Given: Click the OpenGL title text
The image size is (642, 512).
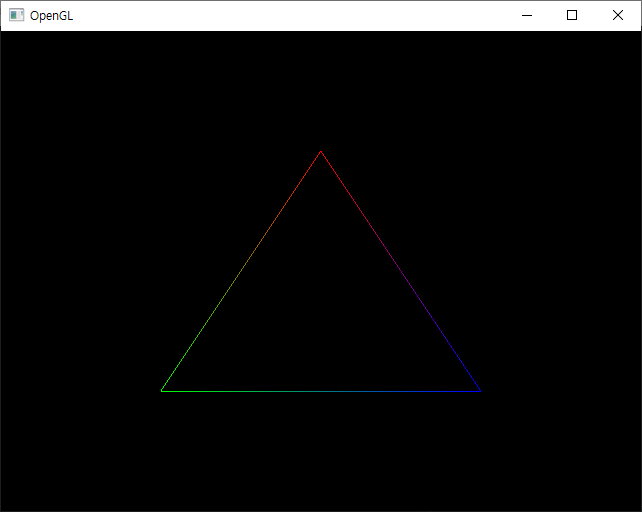Looking at the screenshot, I should (52, 16).
